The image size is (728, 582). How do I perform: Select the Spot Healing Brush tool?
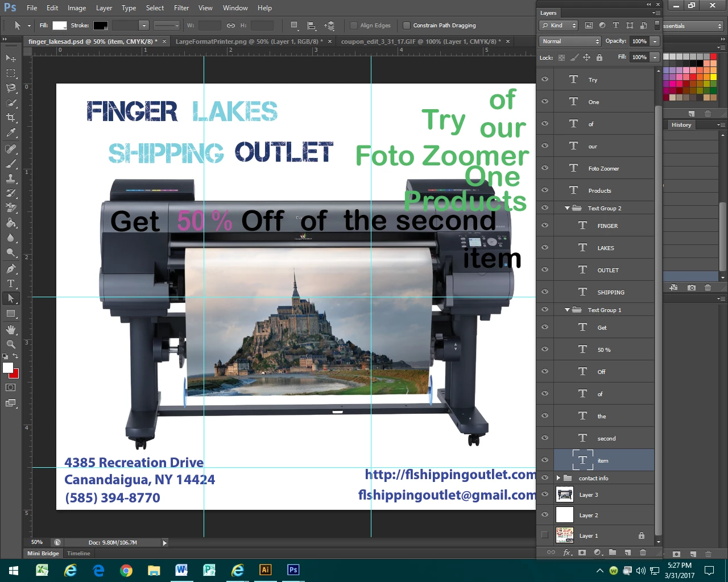(x=11, y=149)
